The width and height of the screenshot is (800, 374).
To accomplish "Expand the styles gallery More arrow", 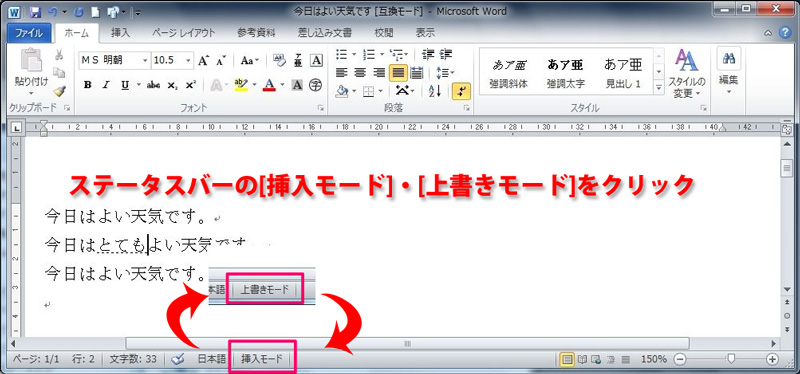I will coord(659,88).
